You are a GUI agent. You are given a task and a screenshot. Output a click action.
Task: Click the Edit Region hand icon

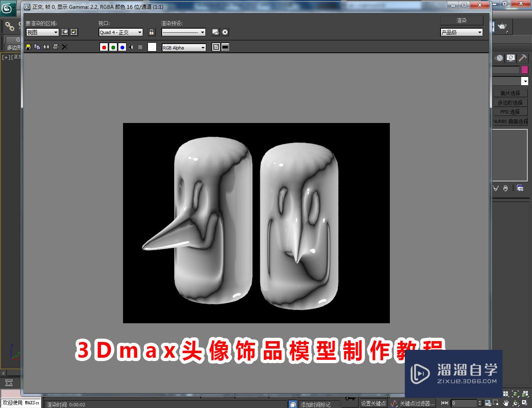(x=65, y=32)
